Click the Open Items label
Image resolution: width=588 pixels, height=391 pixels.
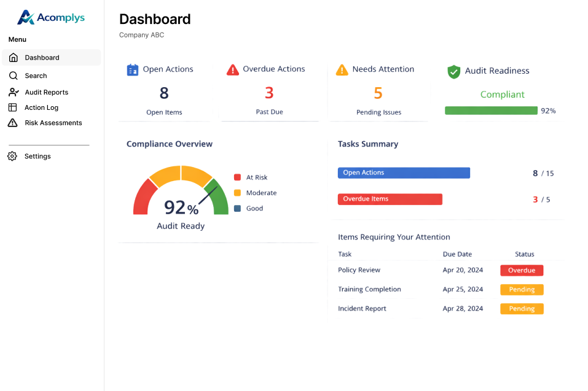(164, 112)
